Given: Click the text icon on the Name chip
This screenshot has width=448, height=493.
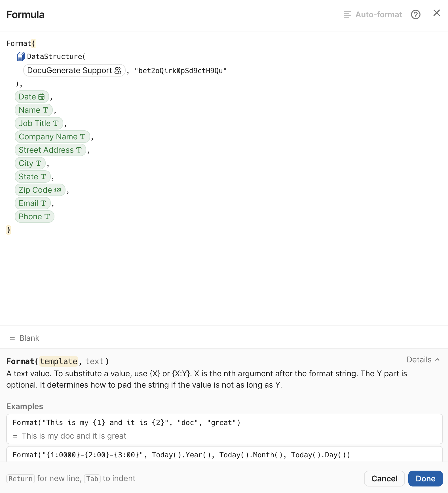Looking at the screenshot, I should pos(45,110).
